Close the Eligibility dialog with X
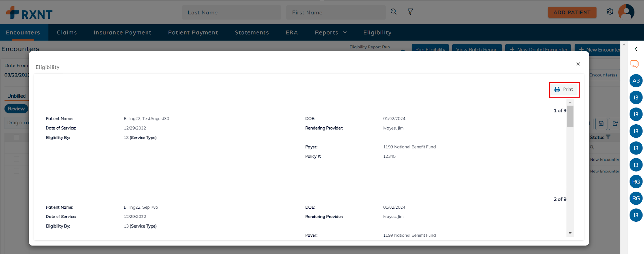Screen dimensions: 644x254 pyautogui.click(x=578, y=64)
